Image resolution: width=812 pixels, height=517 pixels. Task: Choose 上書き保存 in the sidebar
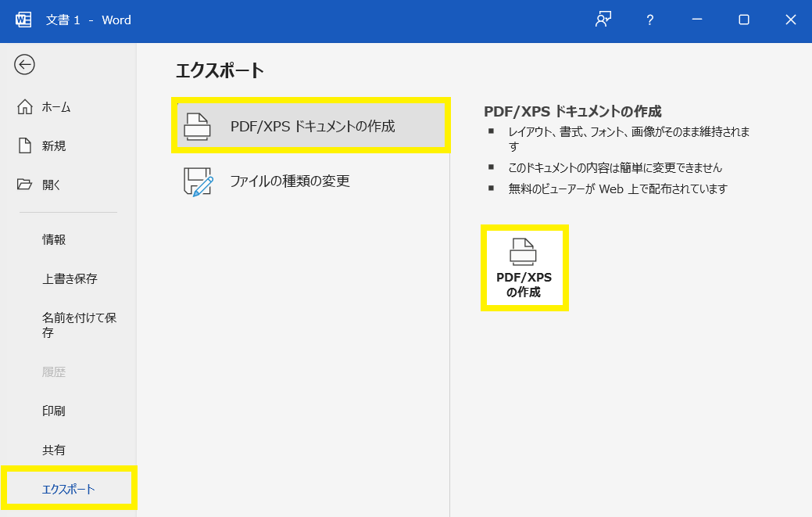70,278
